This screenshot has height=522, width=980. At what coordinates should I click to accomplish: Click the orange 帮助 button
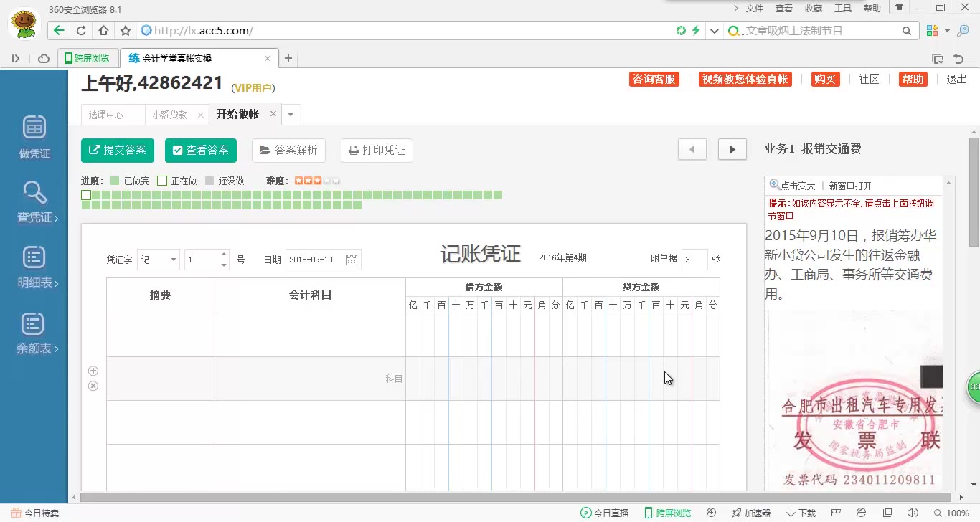point(913,80)
